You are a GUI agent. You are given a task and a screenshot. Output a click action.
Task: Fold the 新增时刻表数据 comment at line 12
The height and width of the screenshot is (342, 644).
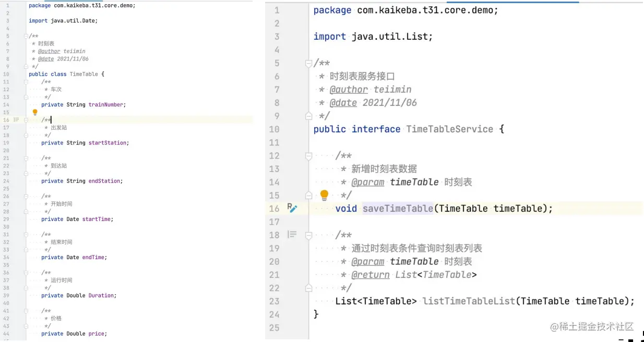[x=308, y=155]
